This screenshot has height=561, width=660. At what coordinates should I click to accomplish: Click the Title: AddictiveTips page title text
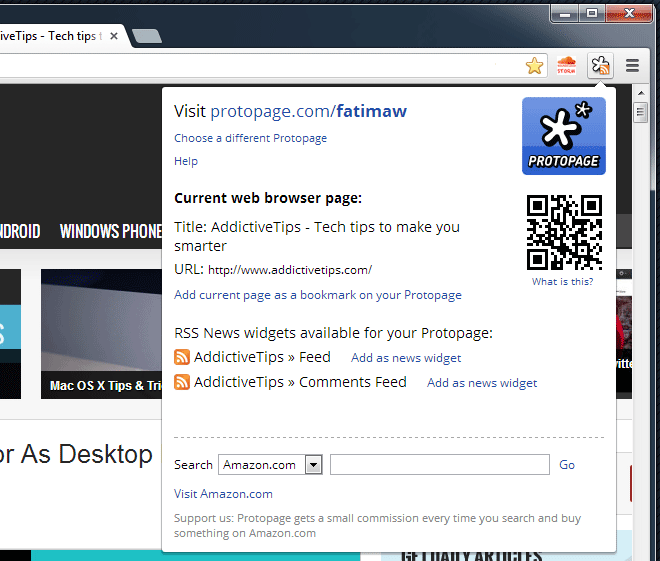pyautogui.click(x=317, y=236)
